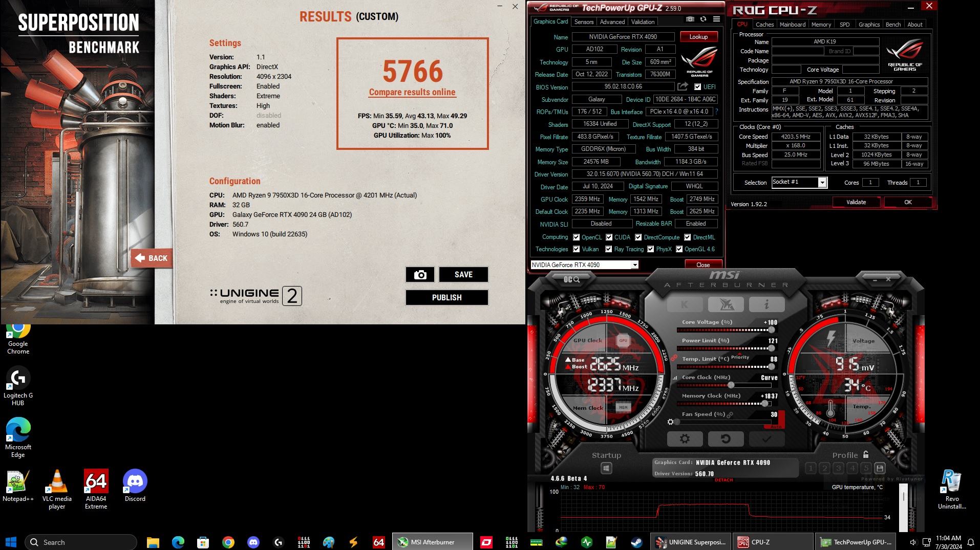
Task: Click the MSI airplane logo button
Action: click(726, 304)
